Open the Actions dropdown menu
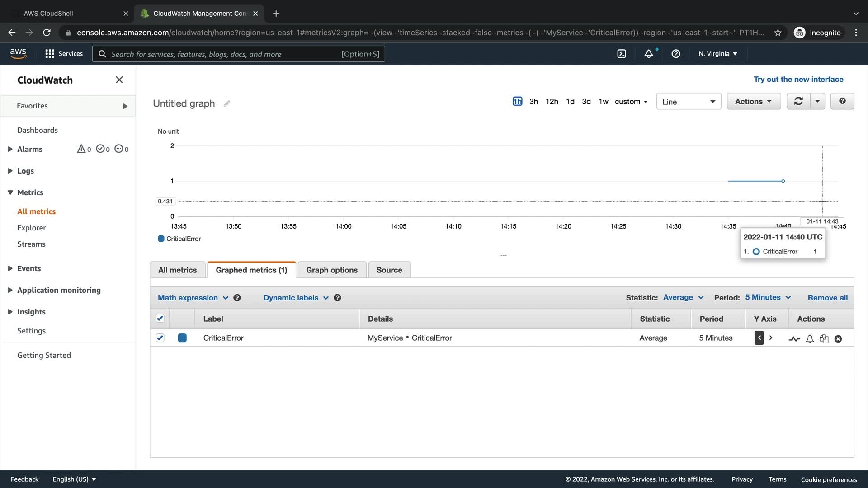The width and height of the screenshot is (868, 488). [x=753, y=102]
